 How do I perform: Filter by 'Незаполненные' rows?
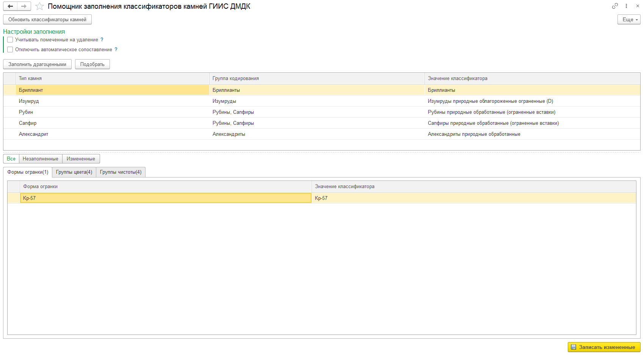coord(41,159)
